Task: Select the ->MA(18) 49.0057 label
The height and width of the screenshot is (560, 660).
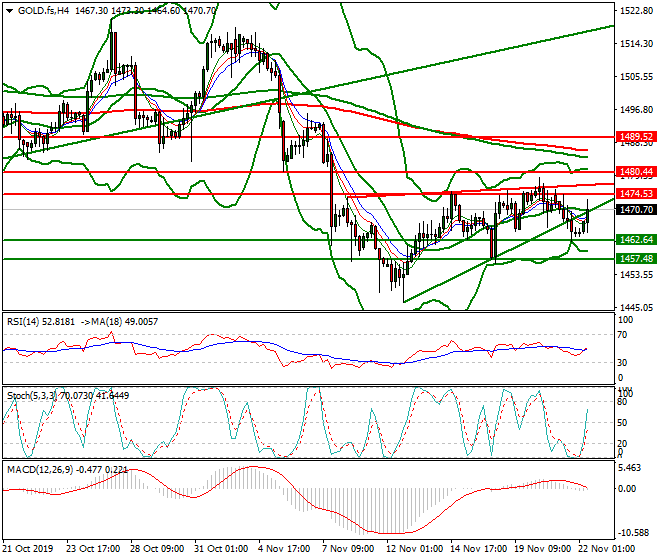Action: [119, 322]
